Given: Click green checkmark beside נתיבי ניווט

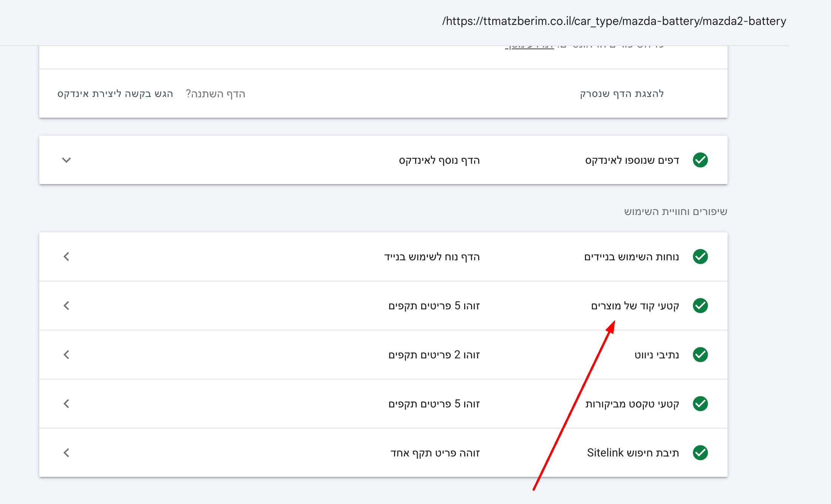Looking at the screenshot, I should tap(700, 355).
